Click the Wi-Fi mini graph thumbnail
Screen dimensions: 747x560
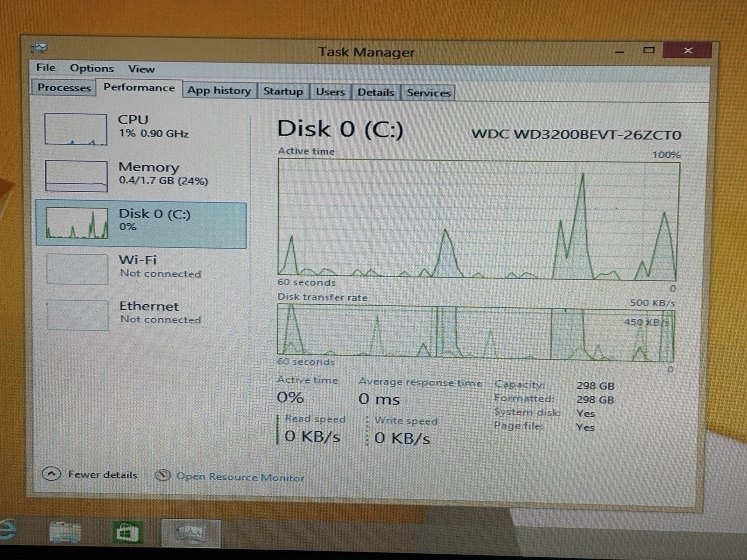[x=78, y=269]
